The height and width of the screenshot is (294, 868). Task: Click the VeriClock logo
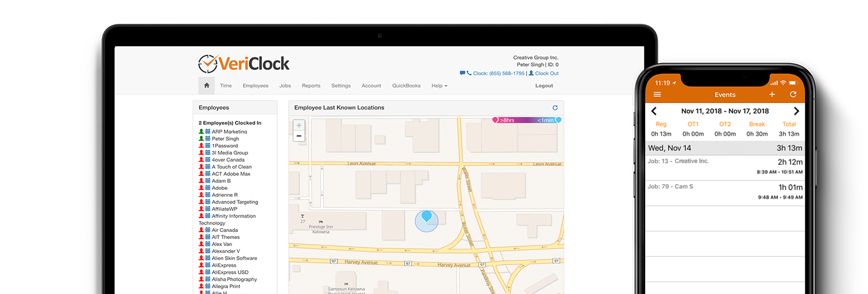click(244, 63)
